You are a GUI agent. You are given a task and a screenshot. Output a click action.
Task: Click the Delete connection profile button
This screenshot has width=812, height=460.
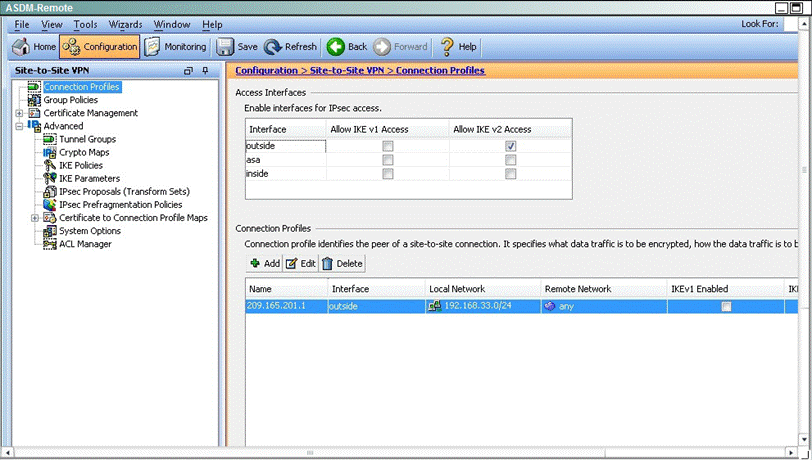(x=342, y=264)
